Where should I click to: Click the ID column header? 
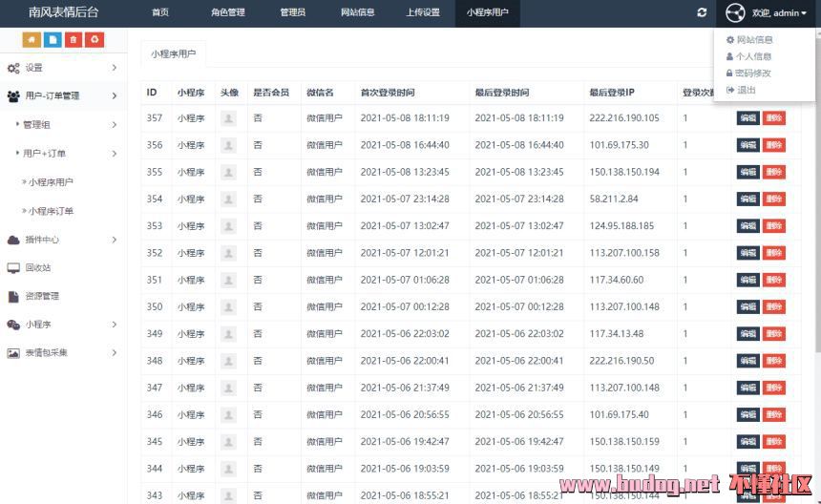[152, 93]
